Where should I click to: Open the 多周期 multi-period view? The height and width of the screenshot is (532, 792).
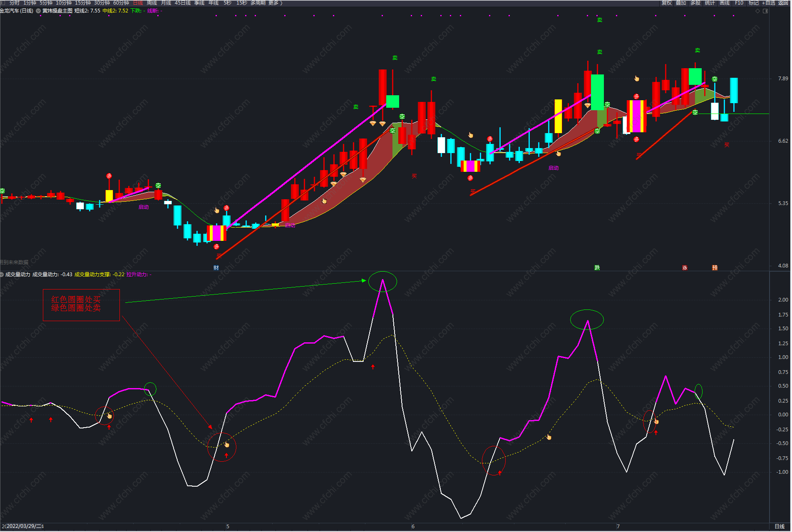[x=258, y=3]
